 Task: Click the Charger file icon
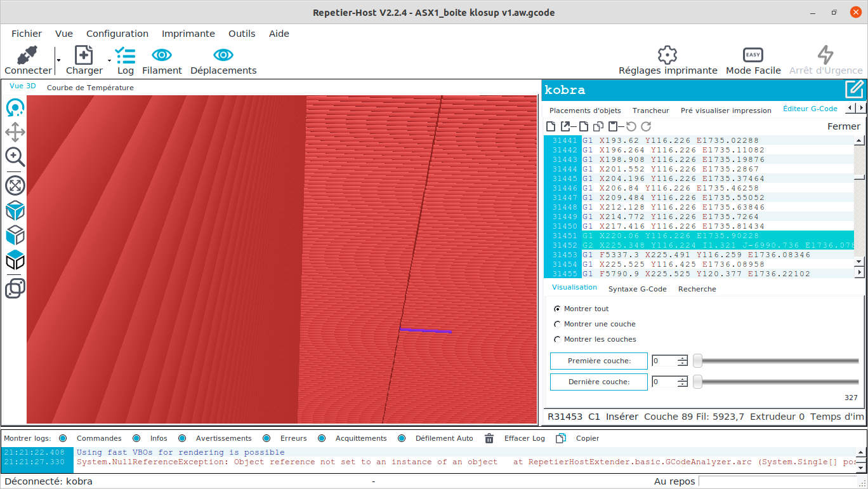pyautogui.click(x=84, y=55)
